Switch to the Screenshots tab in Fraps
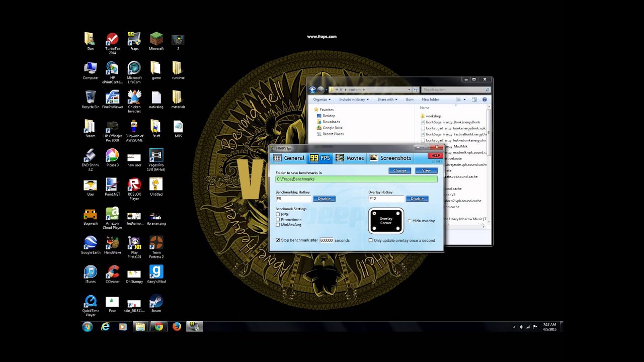Viewport: 644px width, 362px height. (391, 158)
